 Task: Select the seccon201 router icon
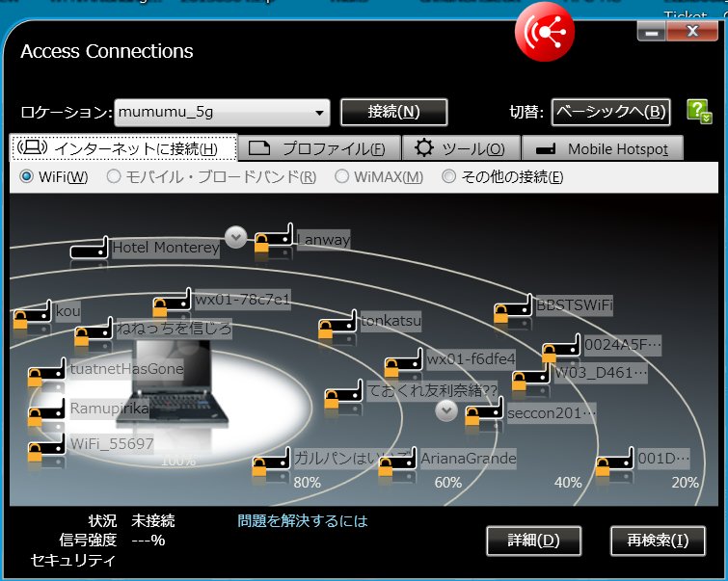click(x=484, y=411)
